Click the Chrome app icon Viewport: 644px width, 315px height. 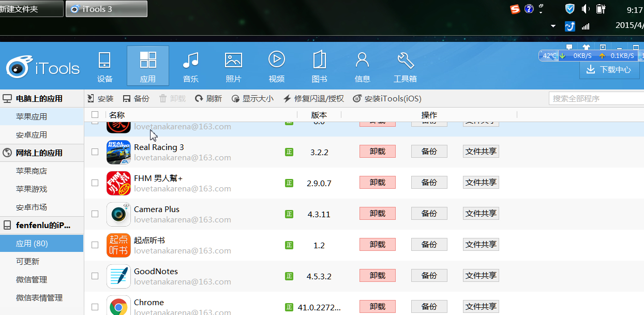point(118,305)
